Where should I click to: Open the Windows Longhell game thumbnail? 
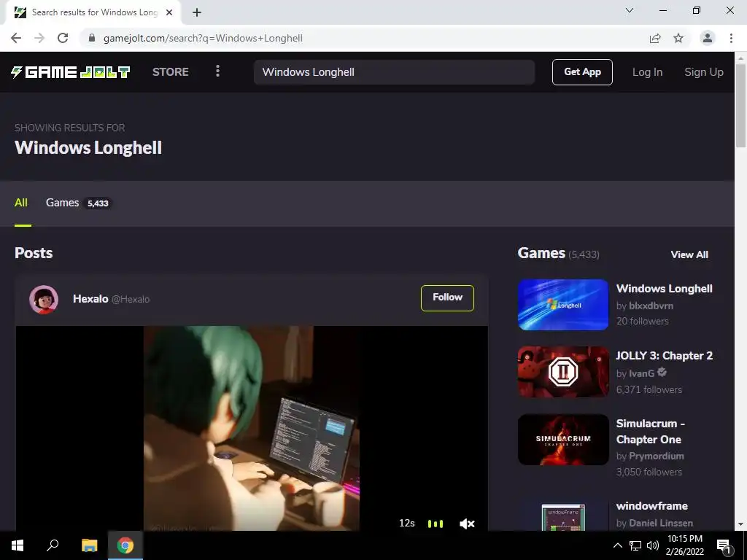(563, 305)
